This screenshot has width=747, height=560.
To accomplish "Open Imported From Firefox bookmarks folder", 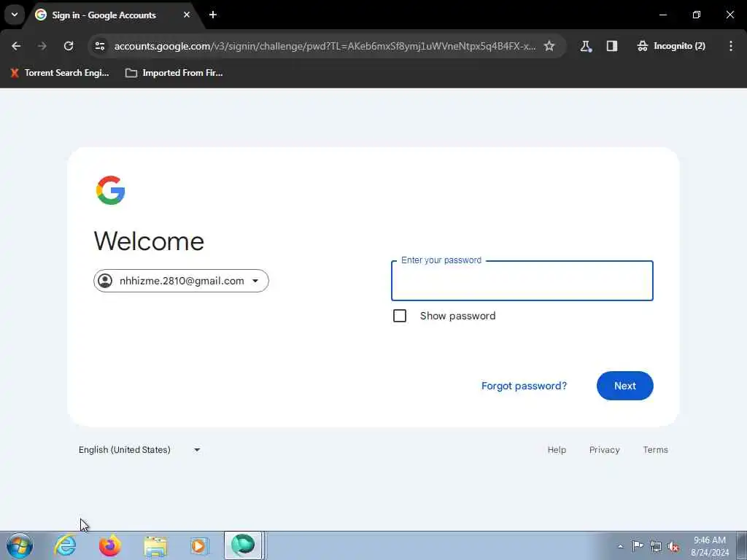I will coord(174,73).
